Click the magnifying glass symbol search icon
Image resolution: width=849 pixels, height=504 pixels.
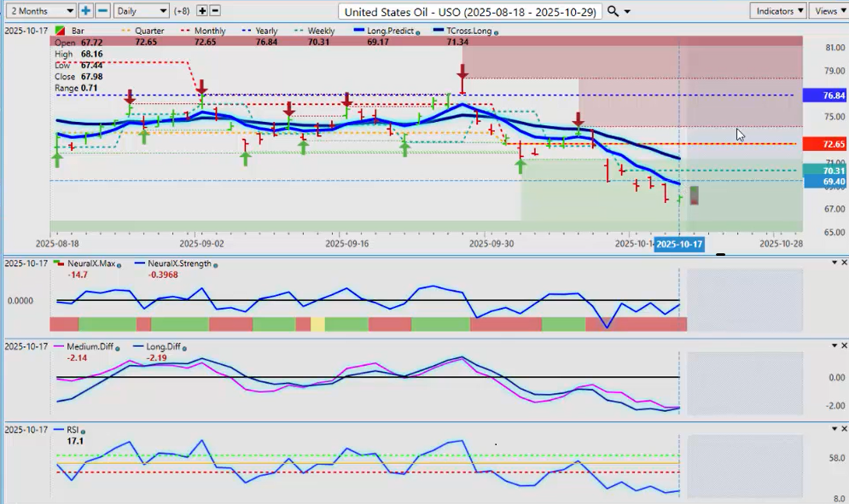coord(613,11)
